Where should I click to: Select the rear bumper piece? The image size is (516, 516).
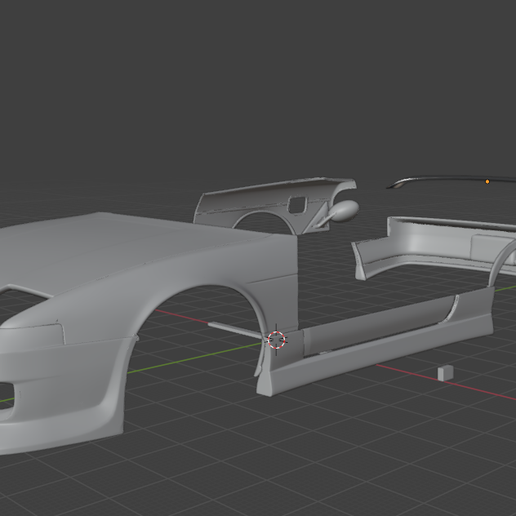tap(433, 247)
